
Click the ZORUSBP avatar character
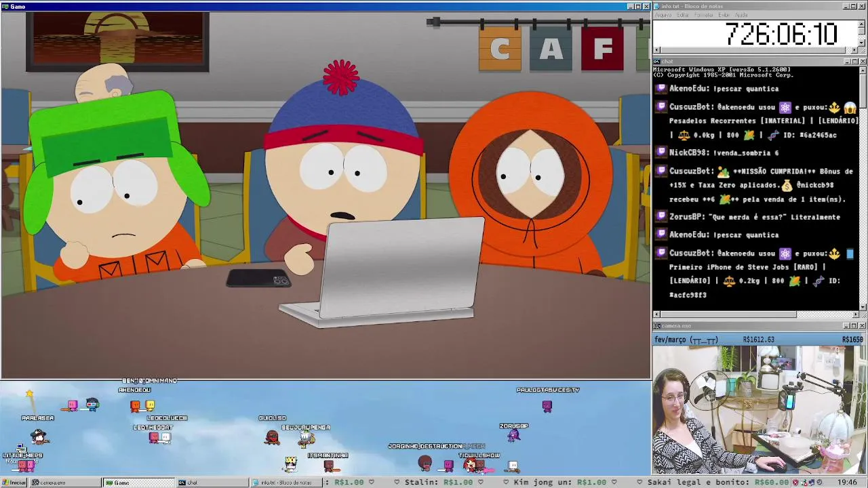[513, 435]
